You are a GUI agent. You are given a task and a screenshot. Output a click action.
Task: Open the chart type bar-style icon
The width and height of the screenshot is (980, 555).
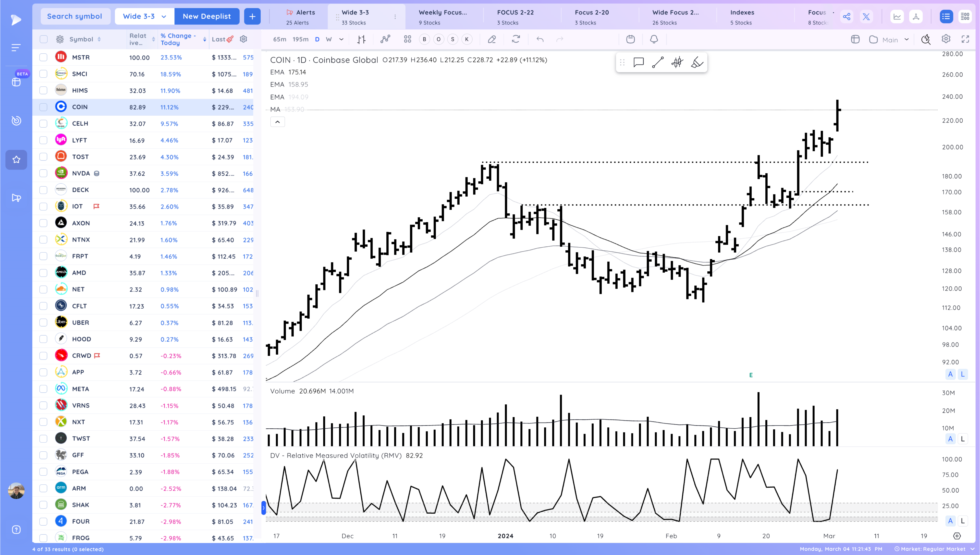click(x=361, y=39)
